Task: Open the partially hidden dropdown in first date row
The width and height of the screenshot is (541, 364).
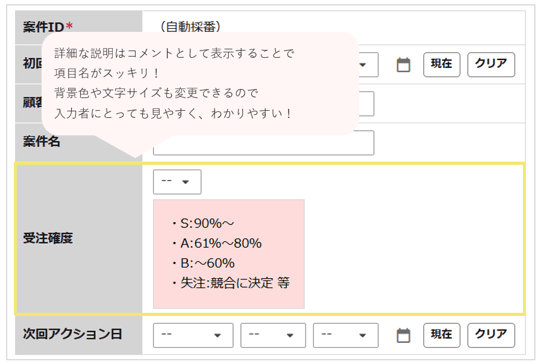Action: click(368, 65)
